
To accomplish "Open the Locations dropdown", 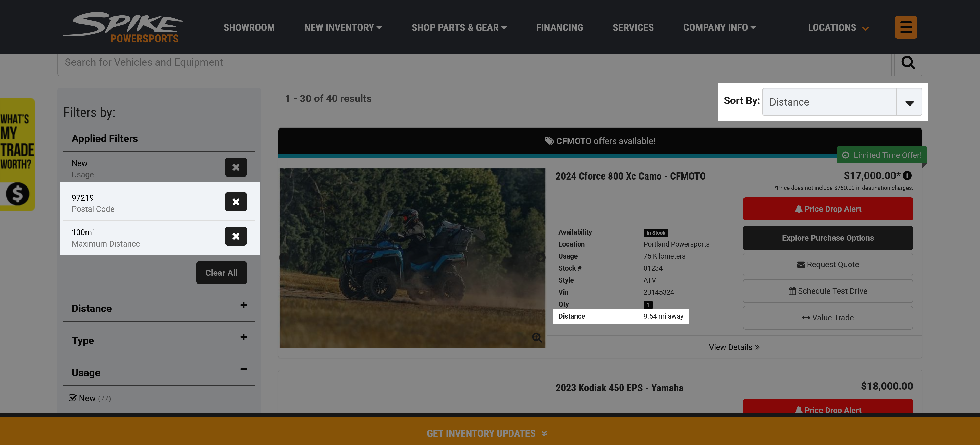I will (x=838, y=27).
